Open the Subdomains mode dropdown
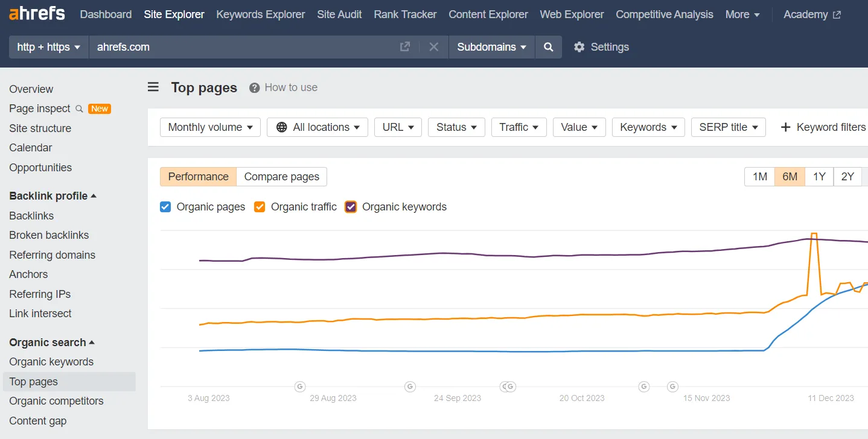 click(492, 46)
